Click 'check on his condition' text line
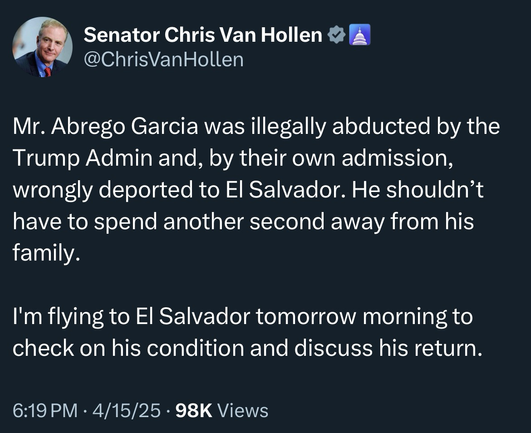Screen dimensions: 531x433 tap(128, 348)
